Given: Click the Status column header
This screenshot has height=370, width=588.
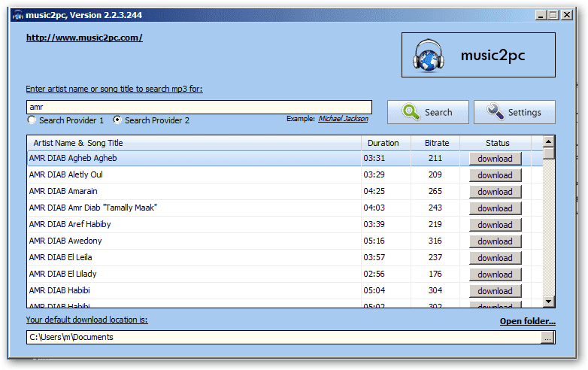Looking at the screenshot, I should point(496,143).
